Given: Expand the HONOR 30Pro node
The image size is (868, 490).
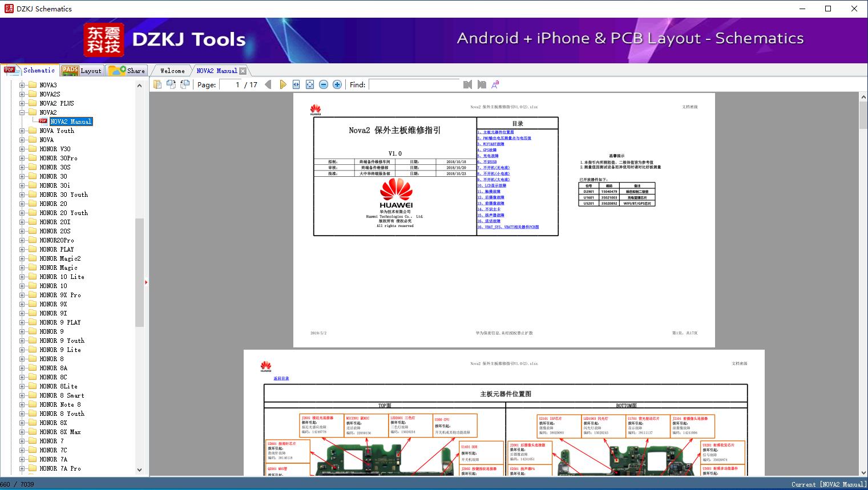Looking at the screenshot, I should pos(22,158).
